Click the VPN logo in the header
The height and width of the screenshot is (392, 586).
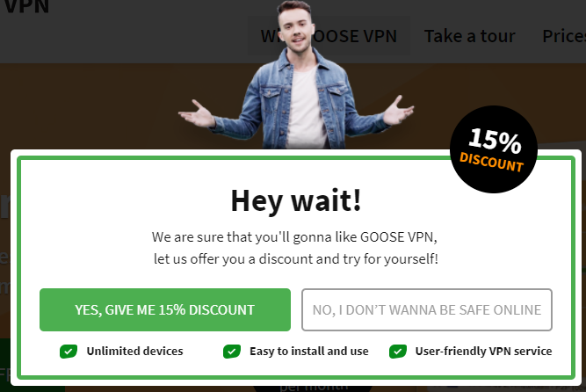click(x=26, y=7)
